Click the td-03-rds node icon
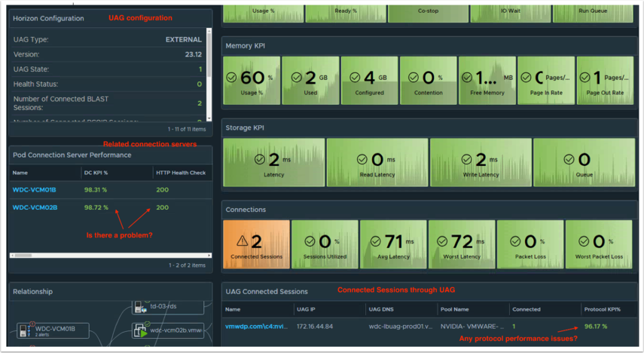The image size is (644, 353). [140, 308]
